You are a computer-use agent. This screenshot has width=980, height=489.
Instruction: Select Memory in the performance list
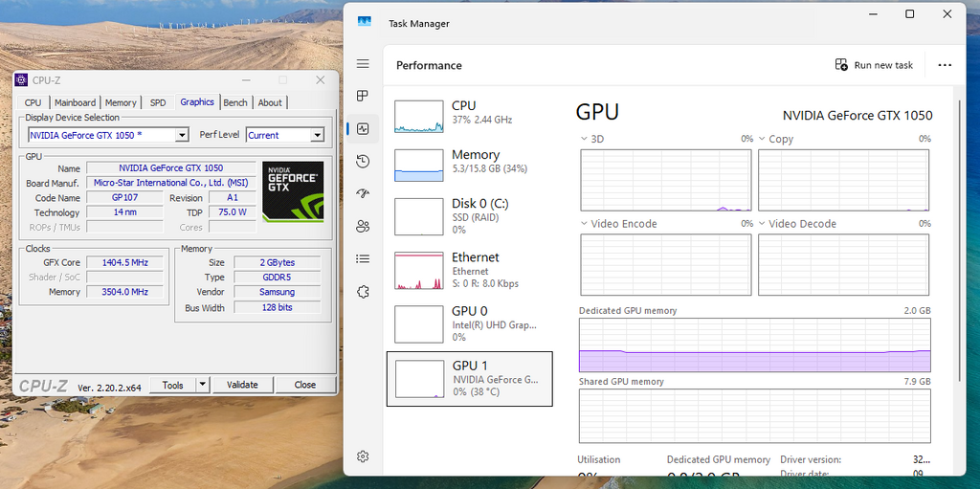point(470,166)
